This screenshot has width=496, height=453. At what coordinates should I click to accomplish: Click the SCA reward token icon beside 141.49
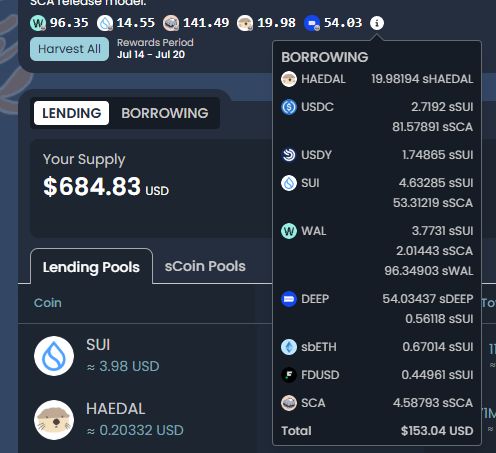click(x=171, y=23)
